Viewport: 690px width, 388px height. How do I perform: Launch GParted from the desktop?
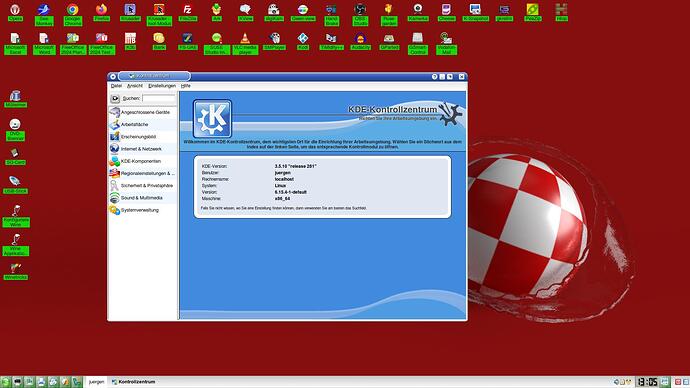[x=389, y=41]
